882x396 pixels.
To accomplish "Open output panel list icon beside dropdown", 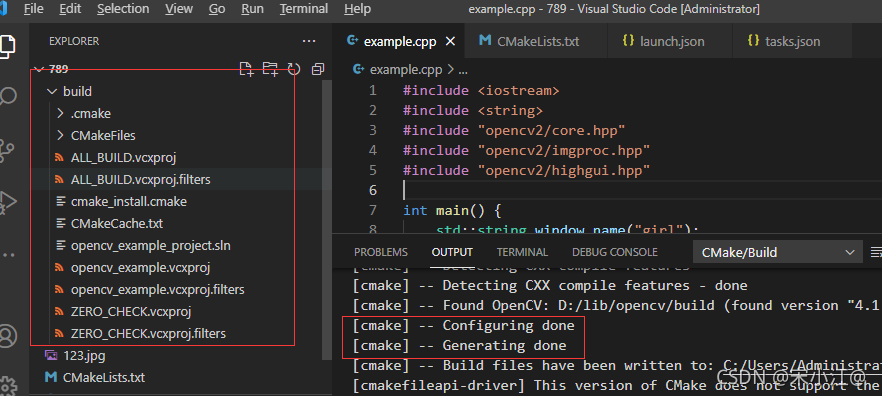I will tap(876, 252).
